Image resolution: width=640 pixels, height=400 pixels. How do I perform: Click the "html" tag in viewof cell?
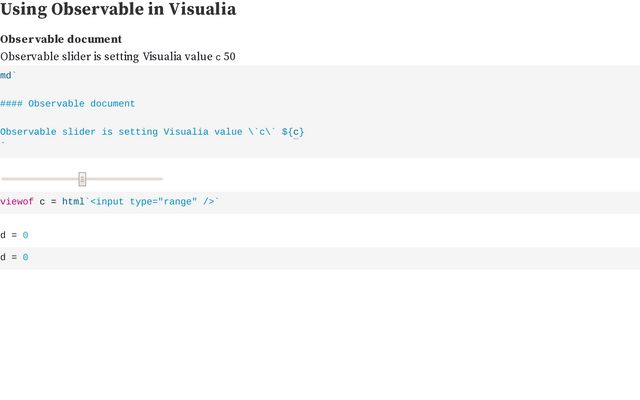[73, 202]
